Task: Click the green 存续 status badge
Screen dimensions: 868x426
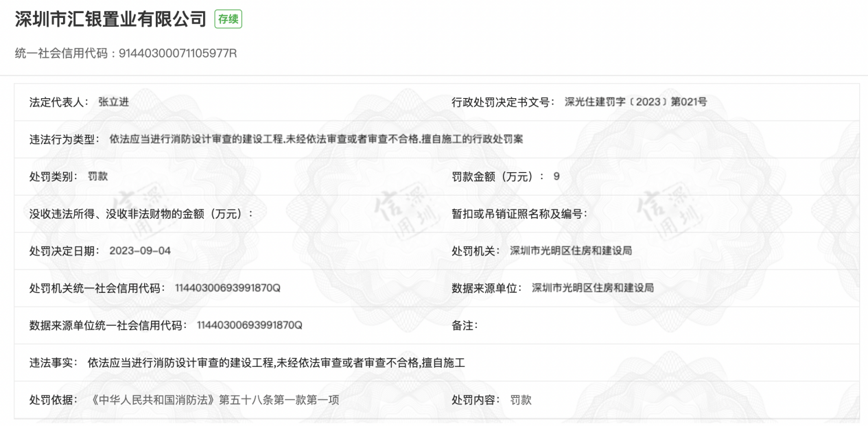Action: pos(228,20)
